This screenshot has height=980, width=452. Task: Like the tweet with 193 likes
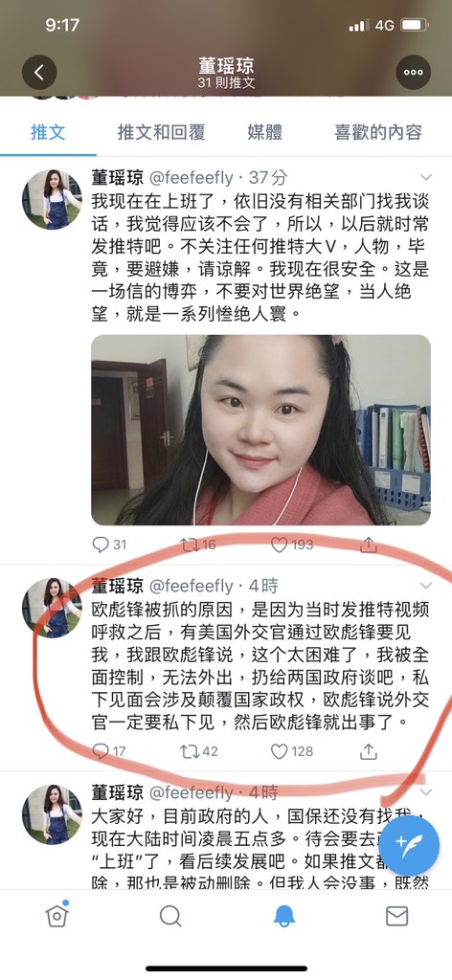click(279, 545)
